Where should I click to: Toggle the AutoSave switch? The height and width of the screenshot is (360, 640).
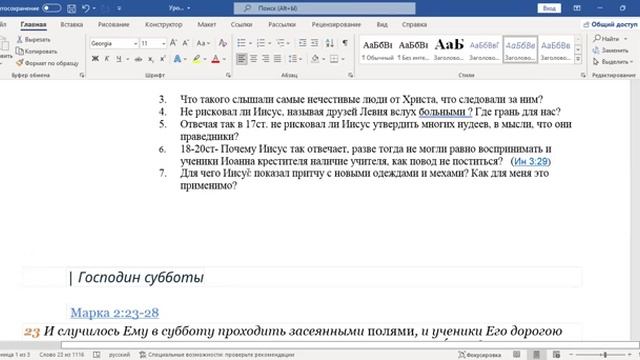point(52,8)
